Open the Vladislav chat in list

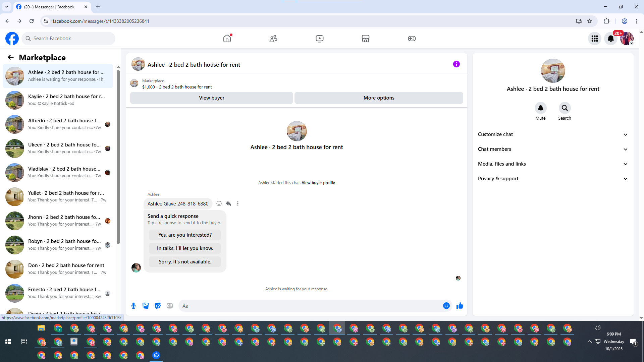click(x=58, y=173)
